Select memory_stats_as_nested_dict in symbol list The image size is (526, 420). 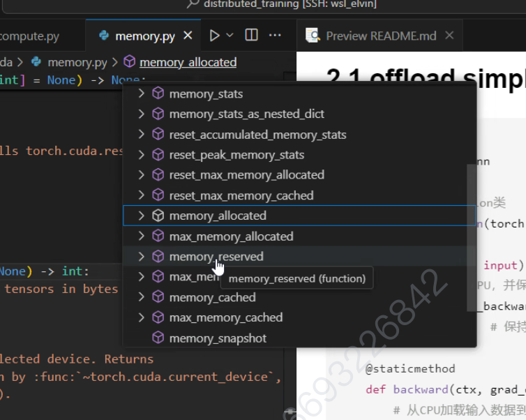[246, 114]
